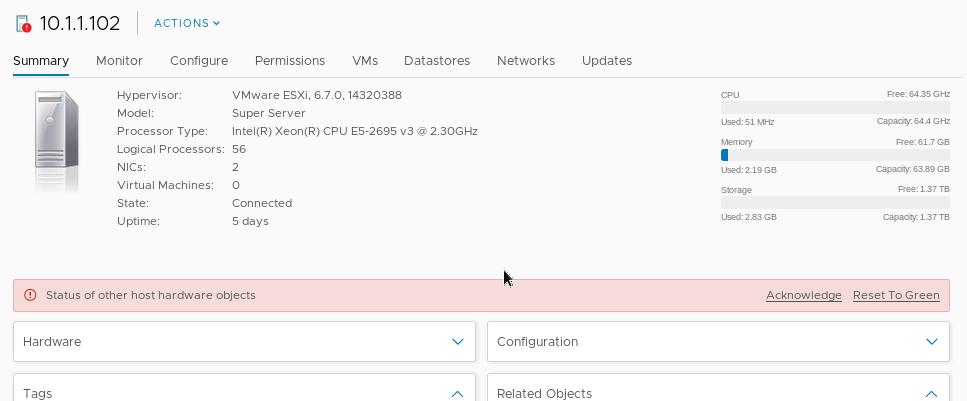Click the Reset To Green link
Viewport: 967px width, 401px height.
[x=896, y=295]
